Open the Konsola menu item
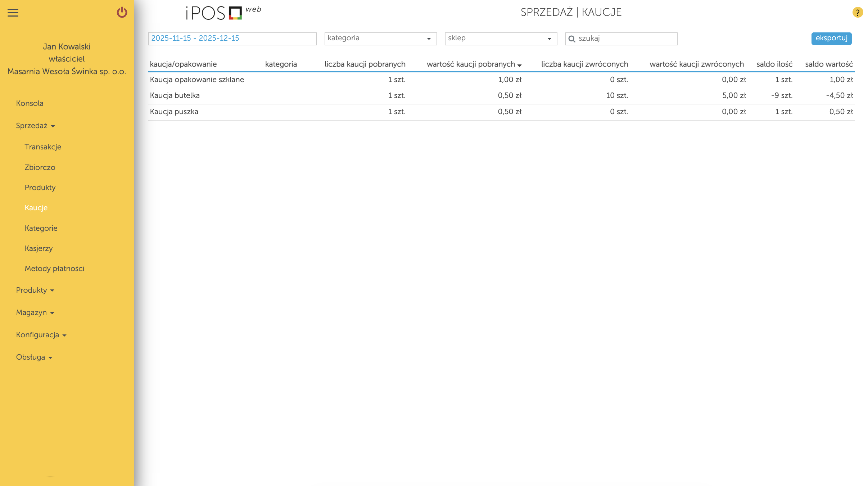 pyautogui.click(x=30, y=103)
